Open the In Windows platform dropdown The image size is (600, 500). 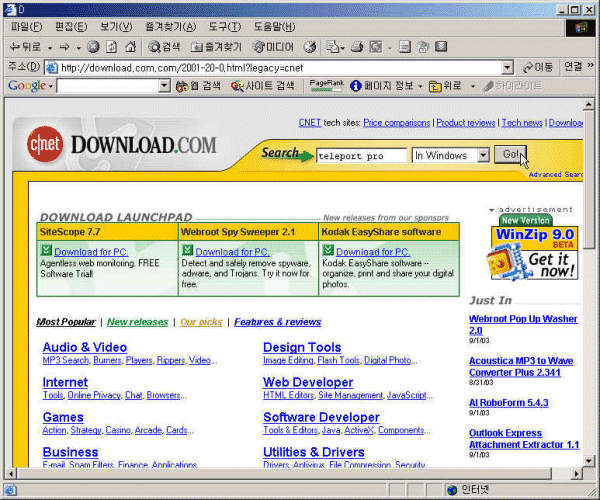pyautogui.click(x=483, y=155)
